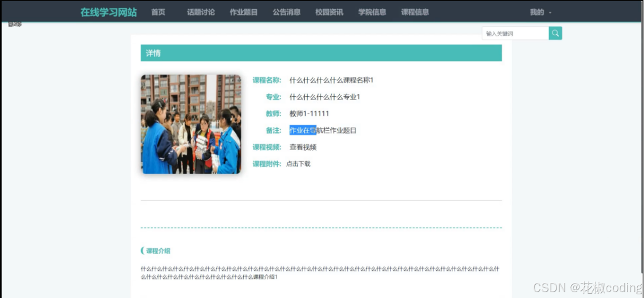Open 公告消息 navigation item
The width and height of the screenshot is (644, 298).
pos(287,12)
